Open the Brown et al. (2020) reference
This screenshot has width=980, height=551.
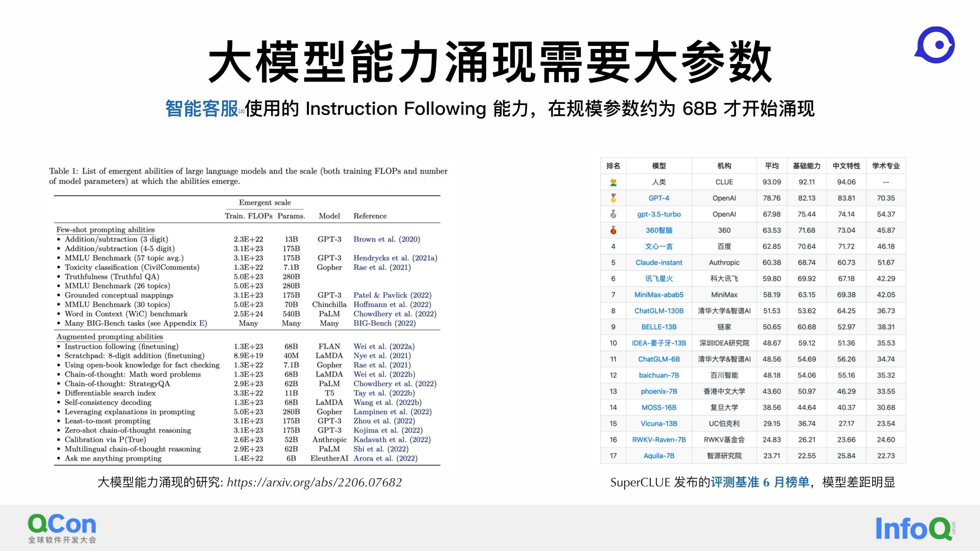pos(387,239)
